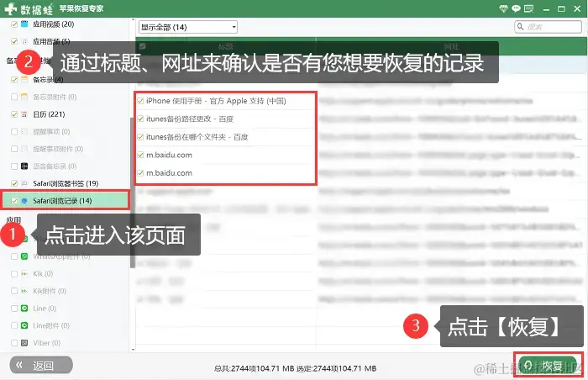Uncheck the 应用视频 (20) checkbox

coord(14,24)
